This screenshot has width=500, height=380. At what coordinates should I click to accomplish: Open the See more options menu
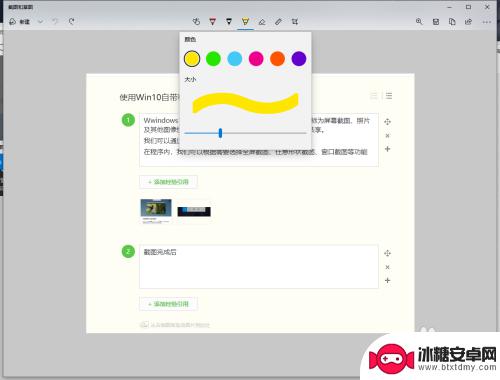(486, 22)
